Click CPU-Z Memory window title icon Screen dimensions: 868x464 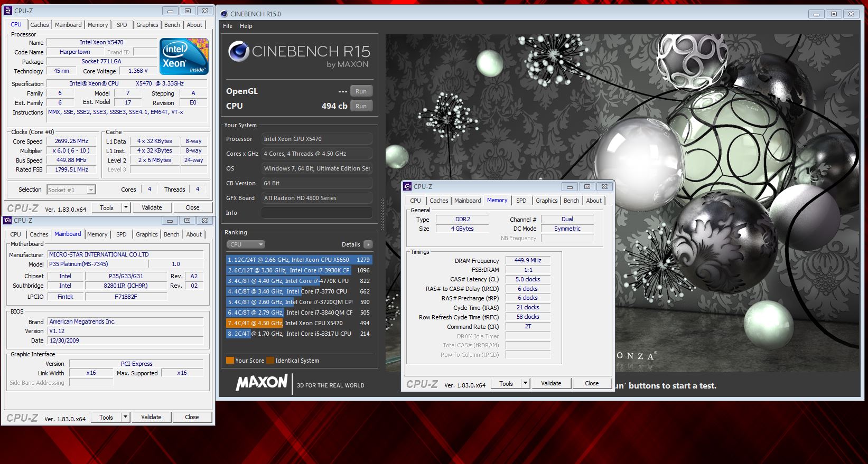click(x=407, y=186)
